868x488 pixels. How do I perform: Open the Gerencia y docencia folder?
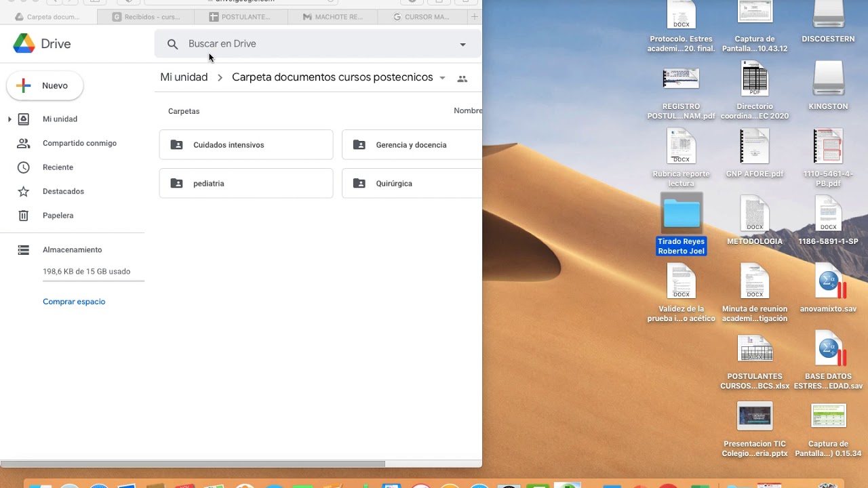412,145
